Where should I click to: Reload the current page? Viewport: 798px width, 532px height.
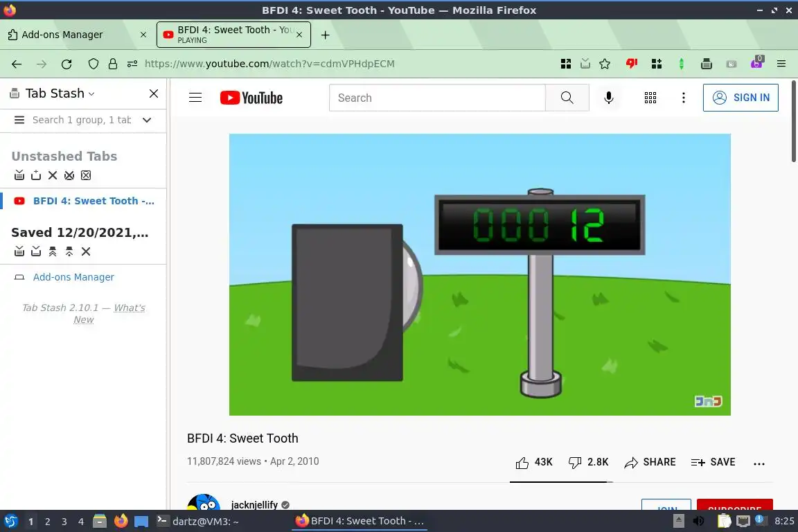66,64
